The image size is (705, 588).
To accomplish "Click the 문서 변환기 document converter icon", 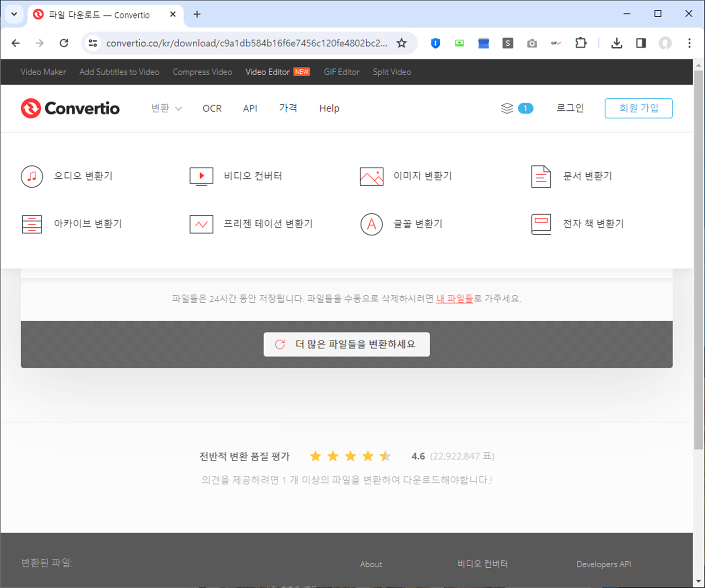I will [x=541, y=176].
